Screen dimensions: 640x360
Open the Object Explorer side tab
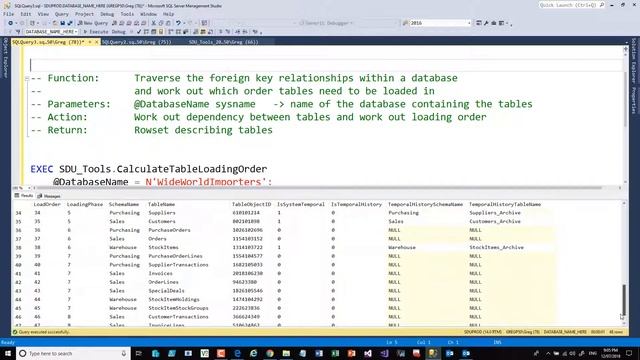(x=5, y=57)
